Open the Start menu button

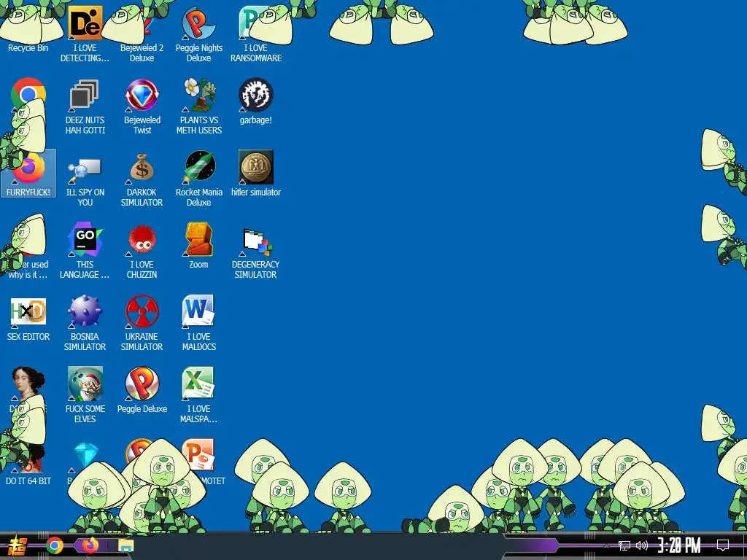tap(18, 545)
